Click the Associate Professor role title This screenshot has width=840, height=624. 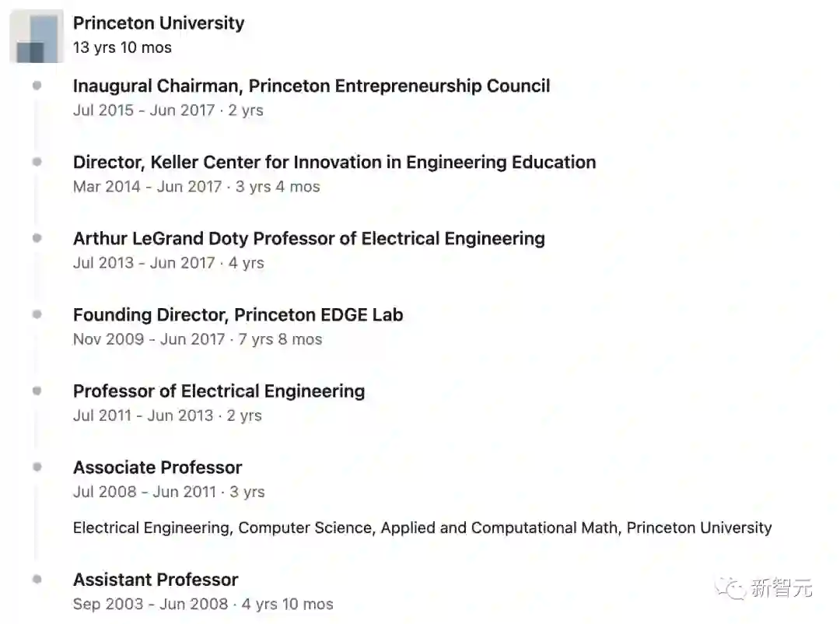[x=157, y=467]
